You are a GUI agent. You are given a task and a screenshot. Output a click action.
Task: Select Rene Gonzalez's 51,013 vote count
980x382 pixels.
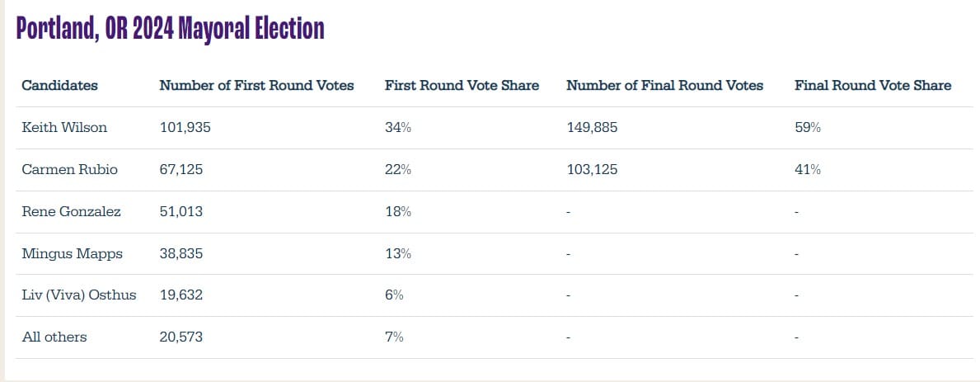point(181,212)
